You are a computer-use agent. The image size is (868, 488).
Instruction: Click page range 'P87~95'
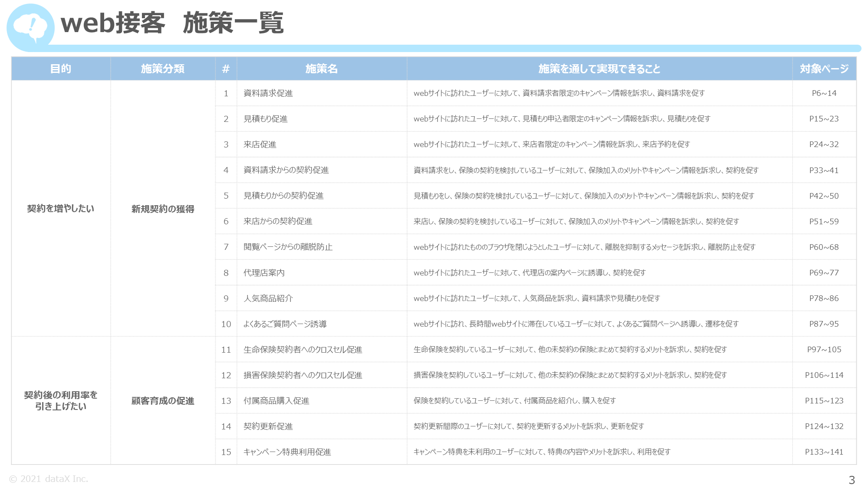(x=824, y=324)
